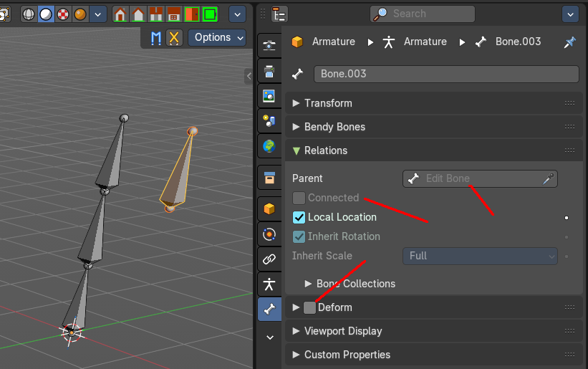Animate Inherit Scale via its dot
The width and height of the screenshot is (588, 369).
[x=567, y=257]
